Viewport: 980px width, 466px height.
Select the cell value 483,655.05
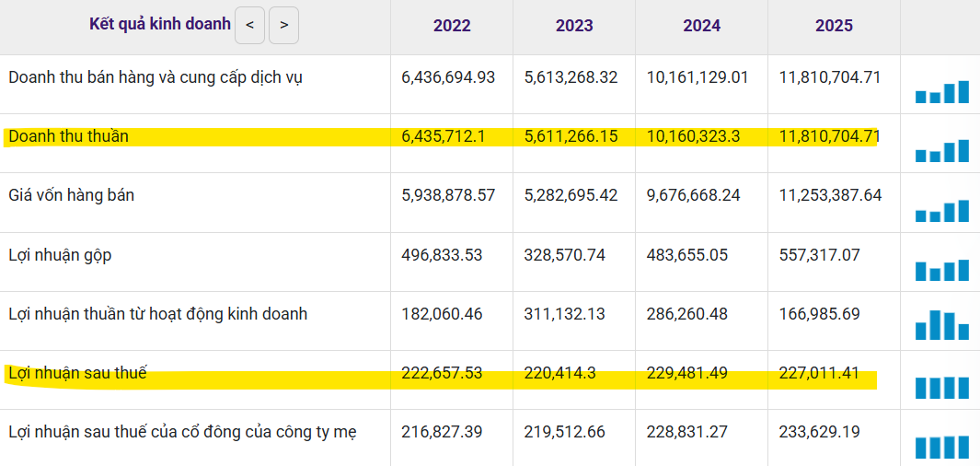tap(686, 255)
